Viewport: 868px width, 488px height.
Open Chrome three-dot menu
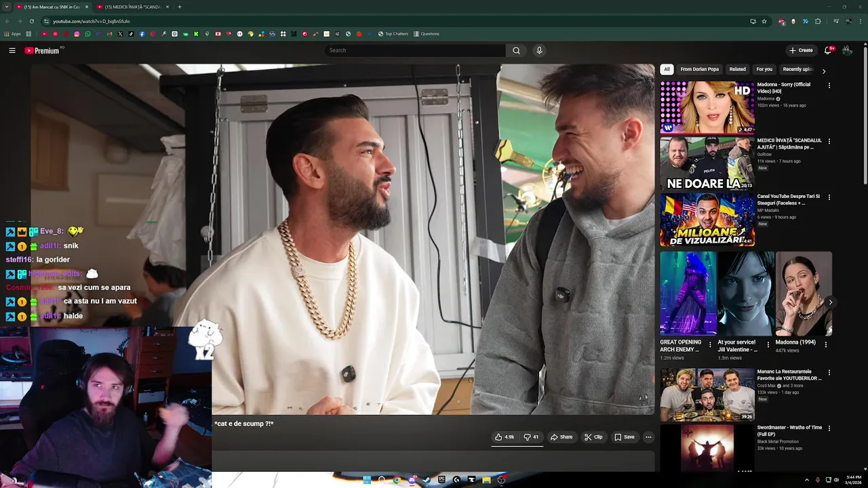tap(861, 21)
